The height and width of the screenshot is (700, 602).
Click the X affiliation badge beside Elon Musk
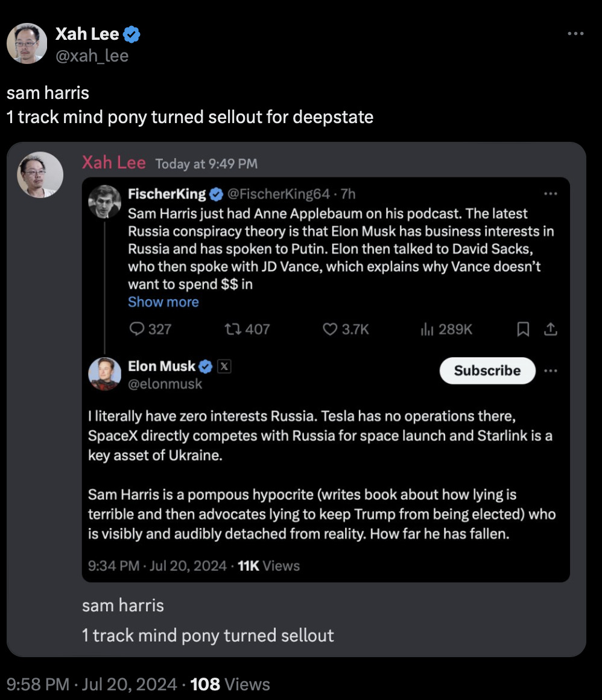coord(224,366)
